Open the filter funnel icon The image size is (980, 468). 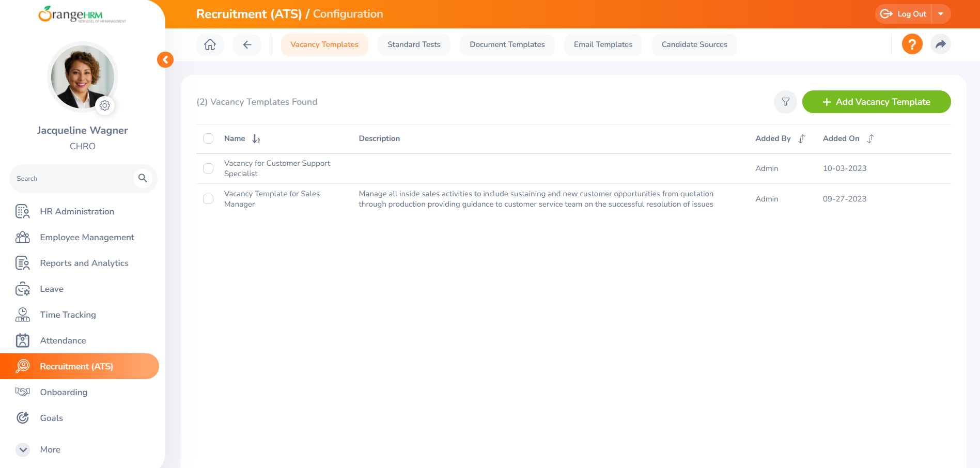click(x=785, y=102)
